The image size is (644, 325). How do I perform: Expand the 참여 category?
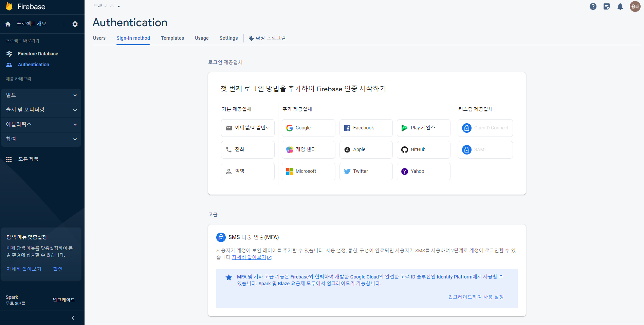click(41, 139)
